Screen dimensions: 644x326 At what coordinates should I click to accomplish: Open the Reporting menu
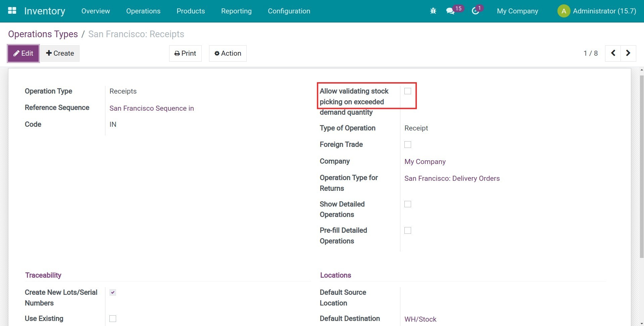click(236, 11)
